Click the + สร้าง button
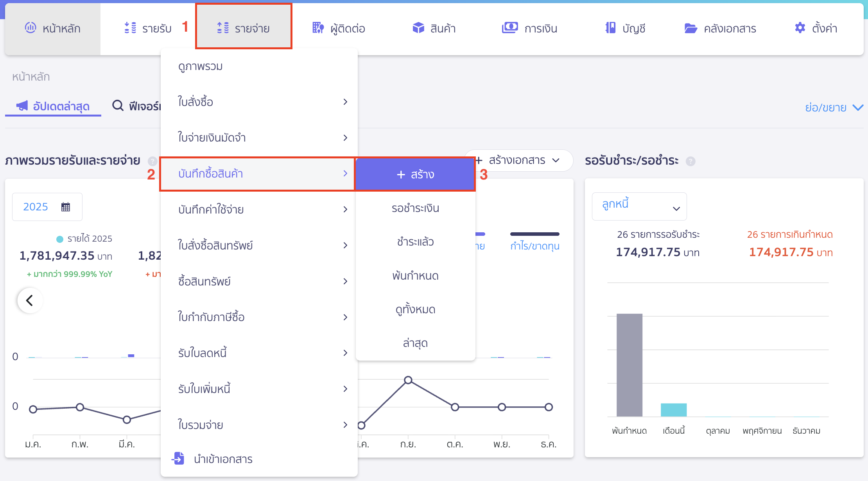The width and height of the screenshot is (868, 481). (415, 174)
